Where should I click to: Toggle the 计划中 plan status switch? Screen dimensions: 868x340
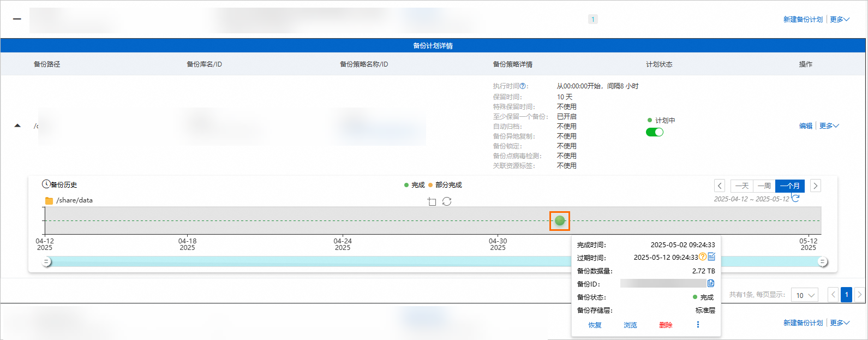click(x=655, y=132)
